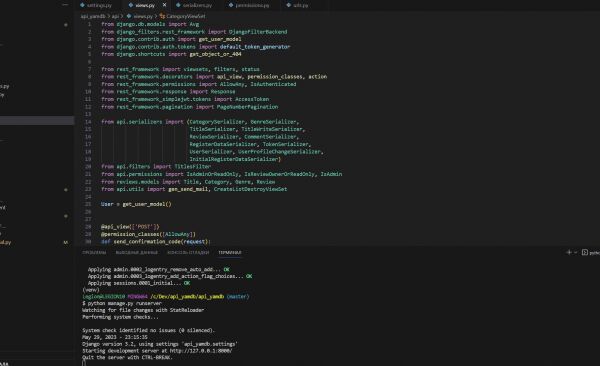Click 'send_confirmation_code' function name
The width and height of the screenshot is (600, 366).
(147, 242)
